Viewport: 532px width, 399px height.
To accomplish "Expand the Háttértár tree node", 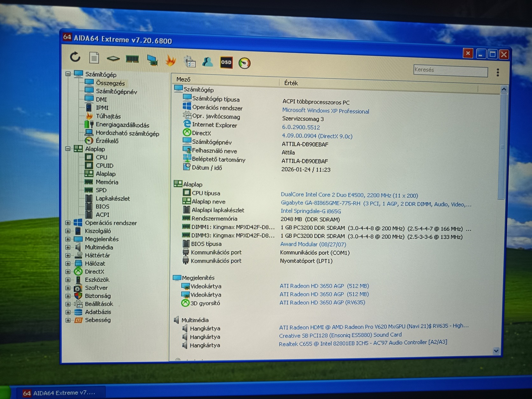I will pyautogui.click(x=68, y=255).
